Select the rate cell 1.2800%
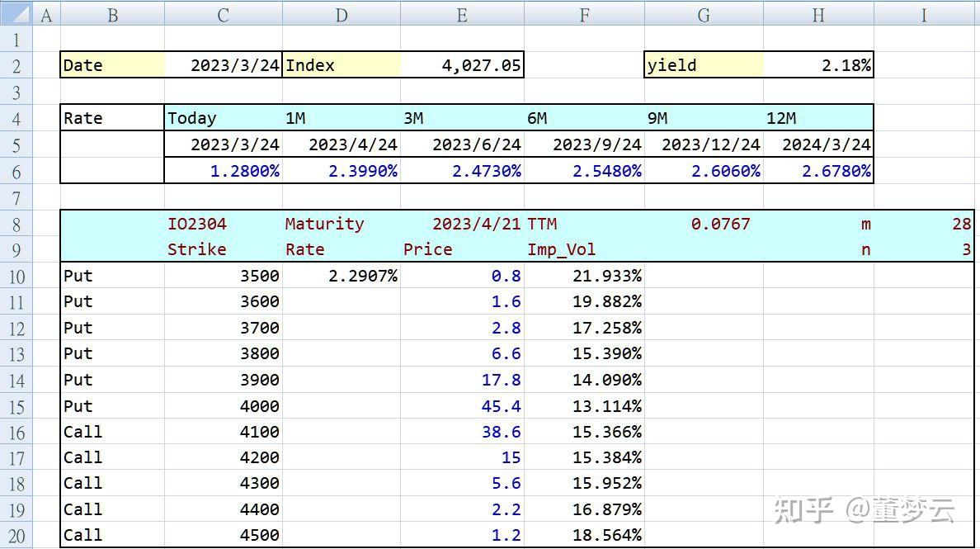Screen dimensions: 980x549 pos(223,171)
